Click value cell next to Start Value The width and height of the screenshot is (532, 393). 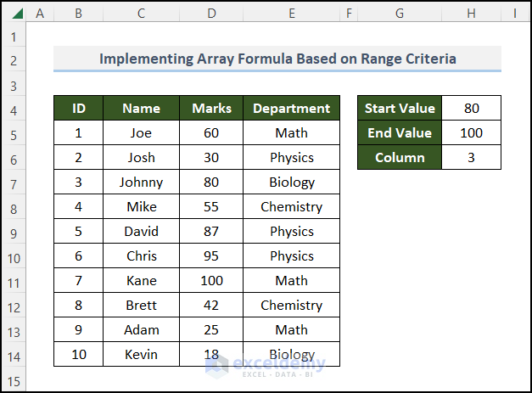(x=471, y=109)
